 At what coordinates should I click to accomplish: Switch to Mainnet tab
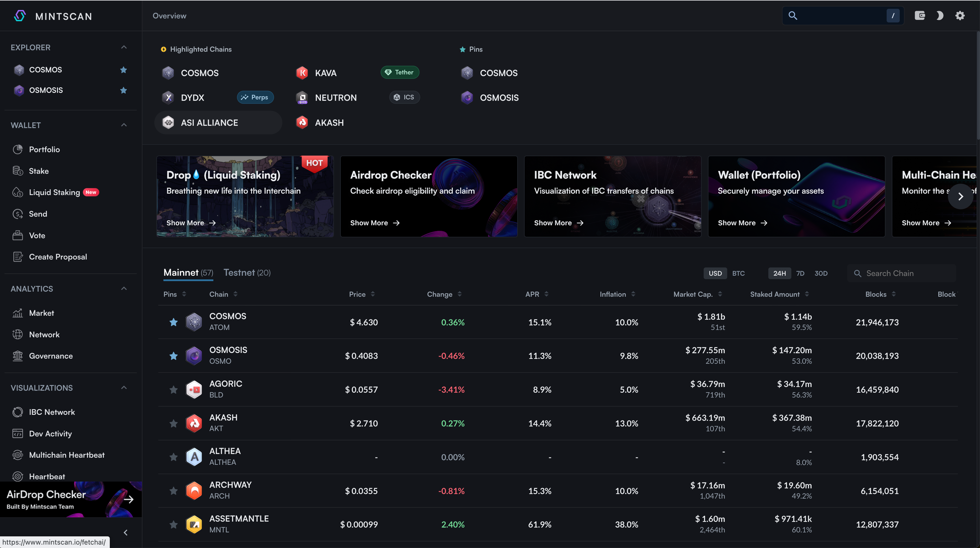188,273
